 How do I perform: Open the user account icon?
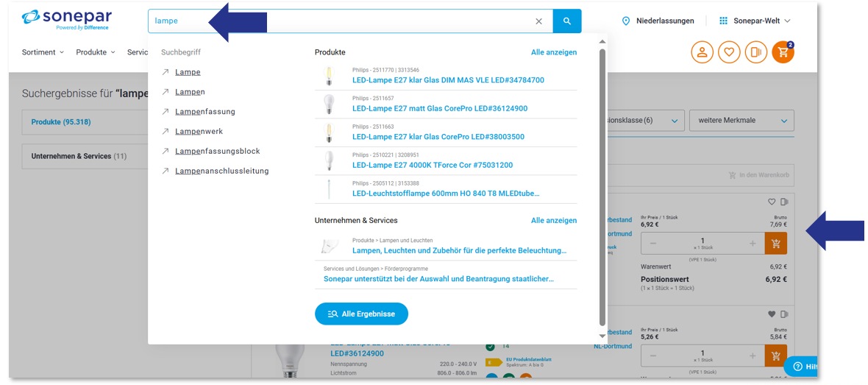[702, 52]
